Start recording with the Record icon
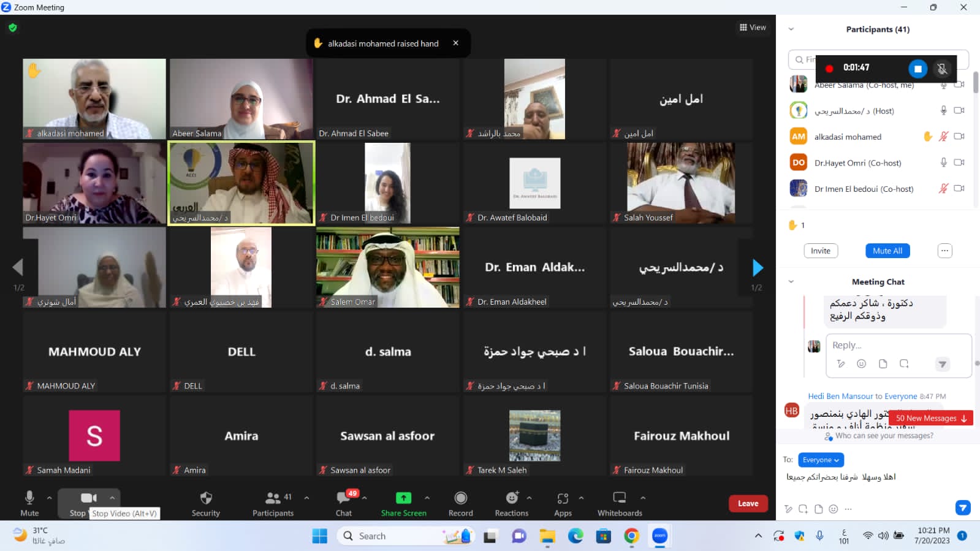This screenshot has height=551, width=980. pos(460,498)
